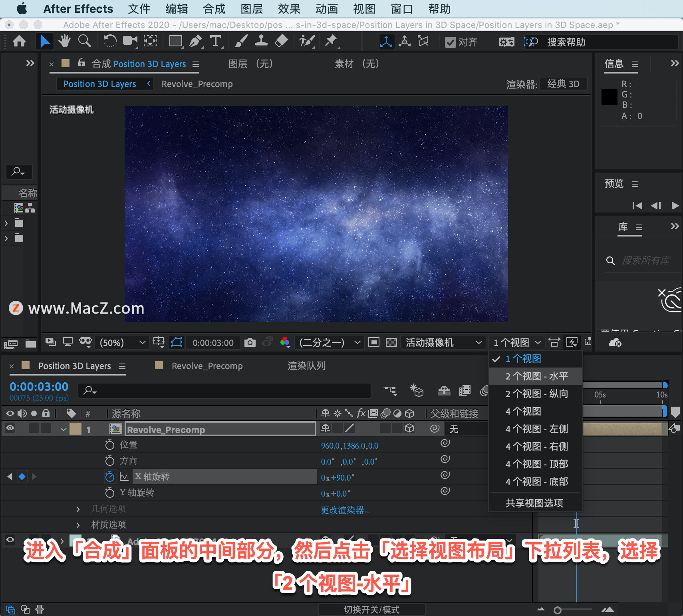
Task: Select the Rotation tool
Action: coord(110,41)
